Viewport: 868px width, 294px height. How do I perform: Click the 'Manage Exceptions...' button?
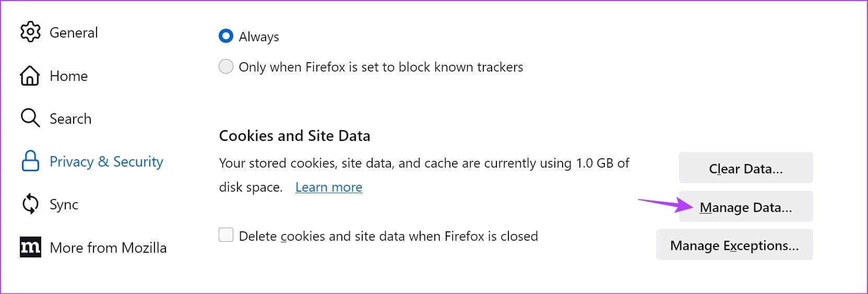tap(734, 245)
